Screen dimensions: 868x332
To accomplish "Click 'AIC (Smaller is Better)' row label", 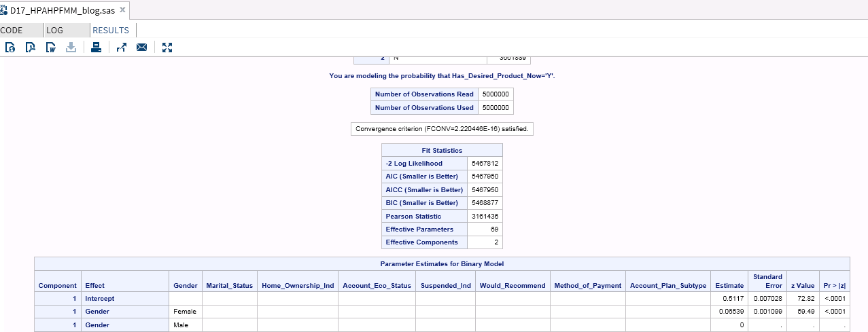I will [x=421, y=177].
